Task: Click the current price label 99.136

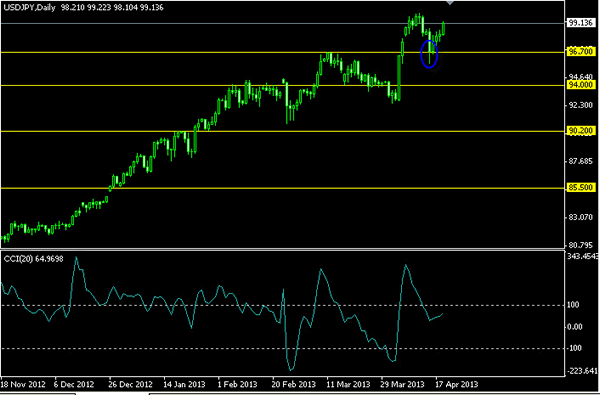Action: tap(580, 23)
